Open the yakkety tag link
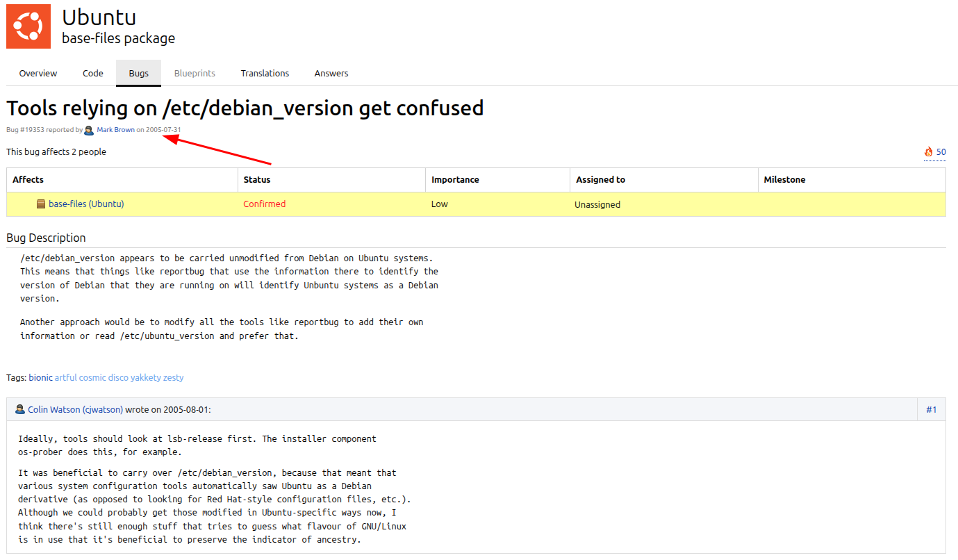The image size is (958, 560). [x=146, y=378]
